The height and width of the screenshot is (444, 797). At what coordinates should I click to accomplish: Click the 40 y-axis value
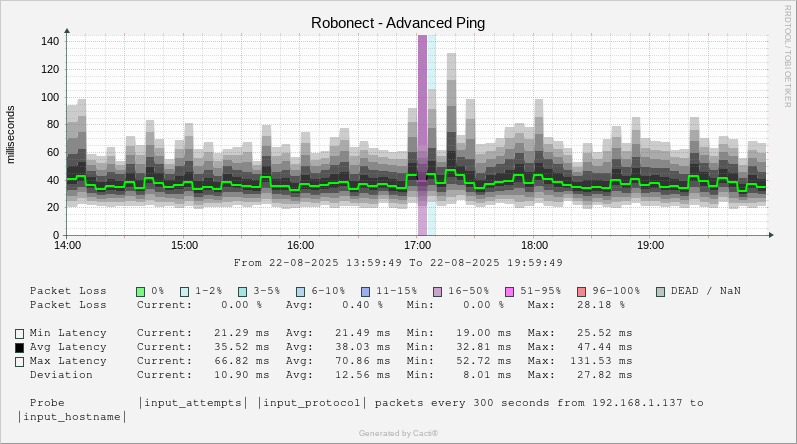pos(53,180)
